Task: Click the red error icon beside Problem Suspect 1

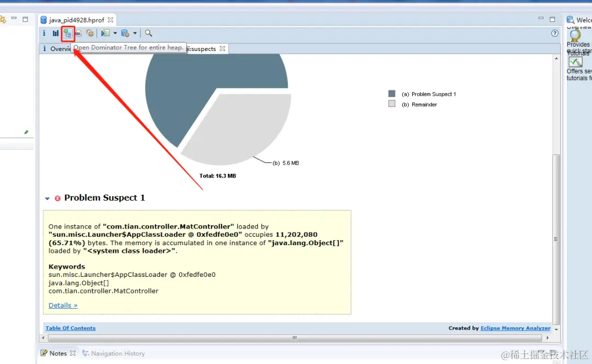Action: tap(58, 198)
